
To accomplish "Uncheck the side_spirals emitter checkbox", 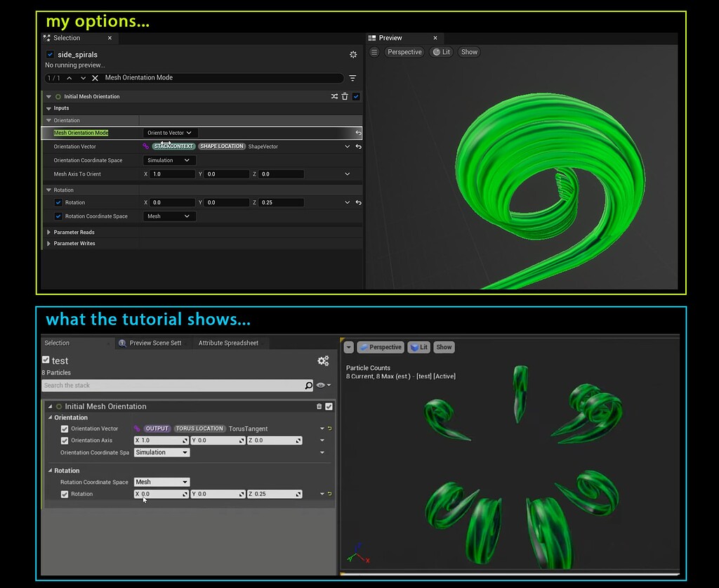I will tap(49, 54).
